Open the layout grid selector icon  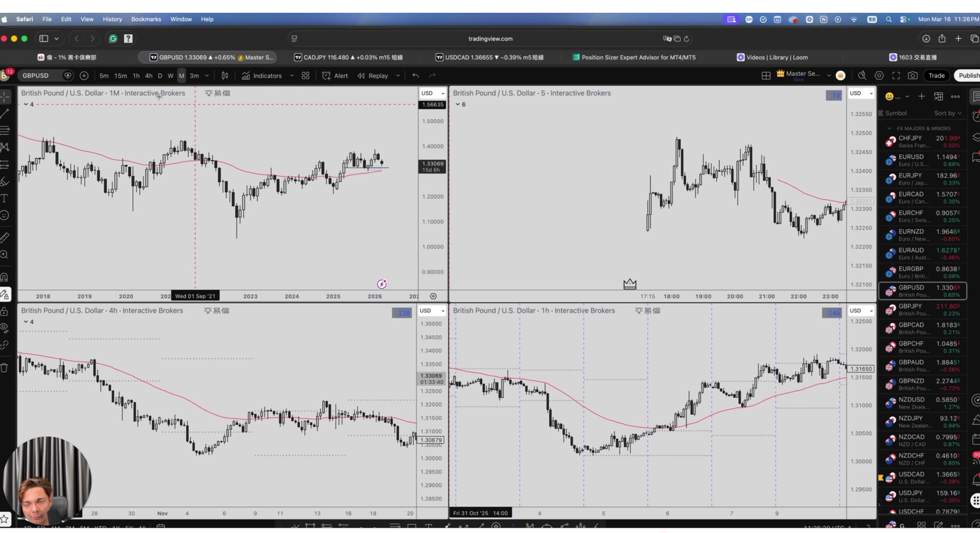(766, 75)
